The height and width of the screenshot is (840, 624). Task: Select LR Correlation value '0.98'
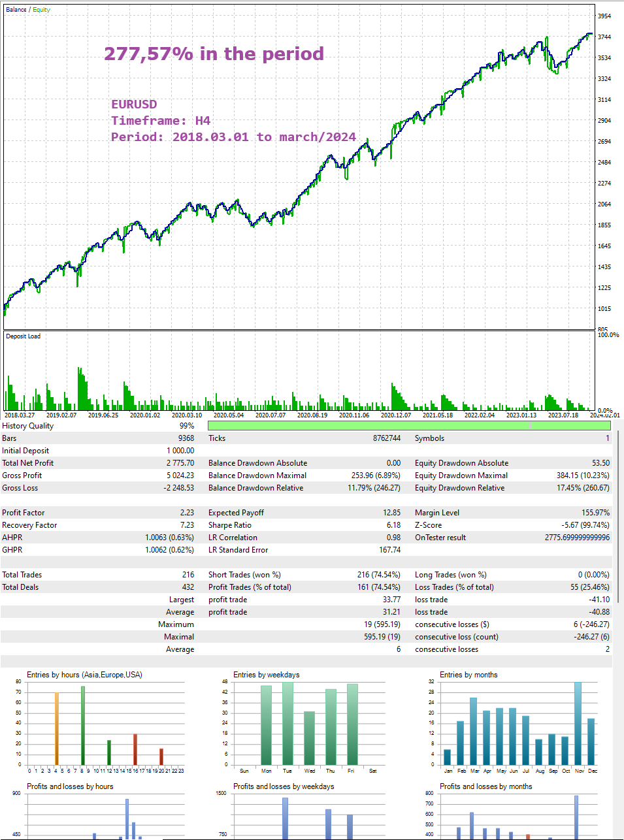tap(394, 538)
